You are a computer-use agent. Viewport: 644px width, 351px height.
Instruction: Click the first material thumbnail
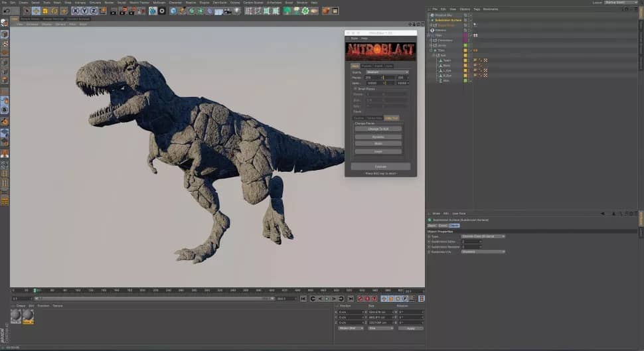point(16,316)
